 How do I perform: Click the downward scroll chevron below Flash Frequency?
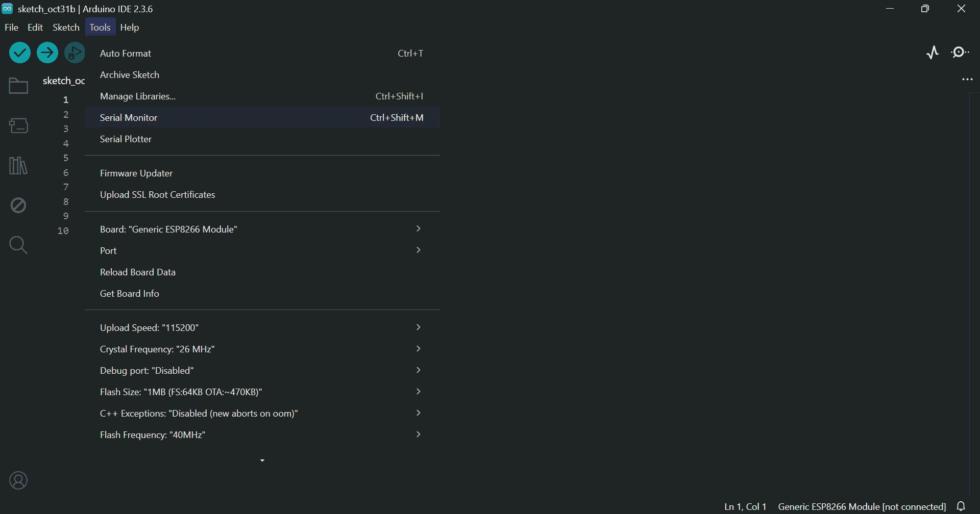(262, 459)
